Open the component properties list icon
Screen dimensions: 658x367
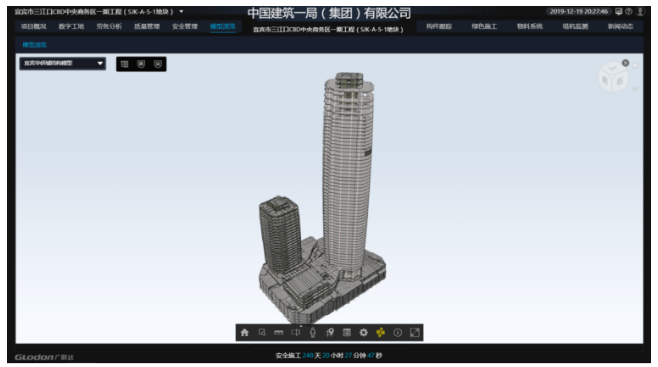pos(347,333)
